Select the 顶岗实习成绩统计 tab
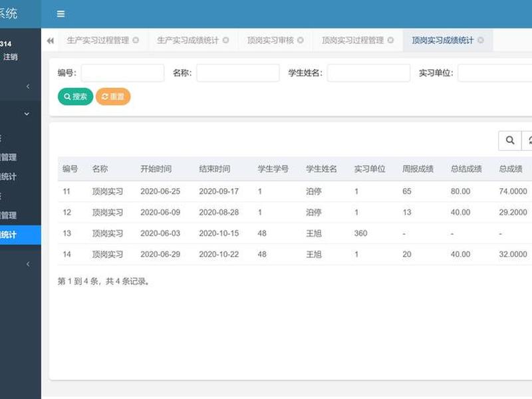The height and width of the screenshot is (399, 532). pyautogui.click(x=442, y=41)
